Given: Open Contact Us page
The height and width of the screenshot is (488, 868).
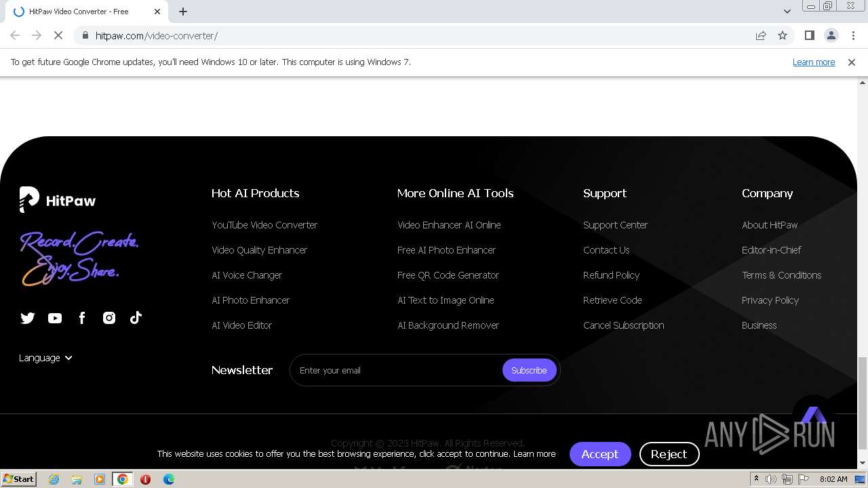Looking at the screenshot, I should [606, 250].
